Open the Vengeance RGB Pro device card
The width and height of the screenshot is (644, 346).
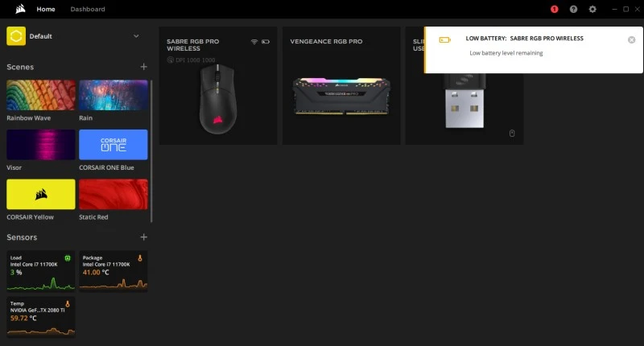click(x=341, y=86)
